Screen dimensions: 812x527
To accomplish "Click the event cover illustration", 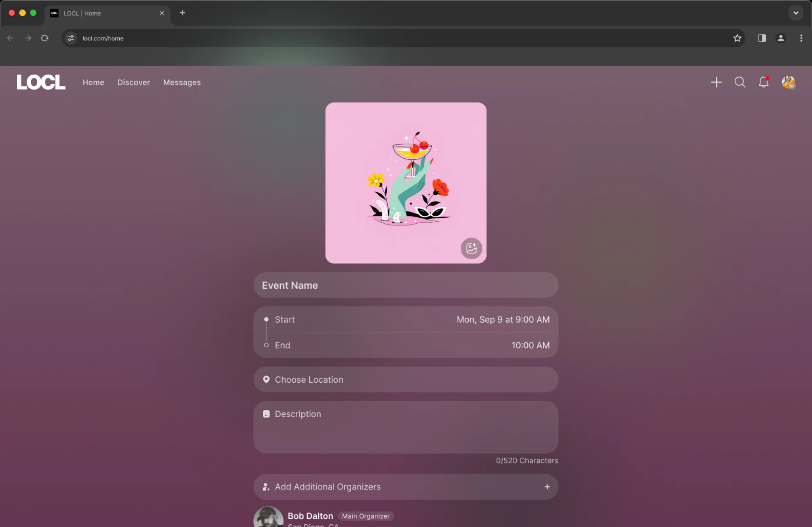I will [x=406, y=183].
